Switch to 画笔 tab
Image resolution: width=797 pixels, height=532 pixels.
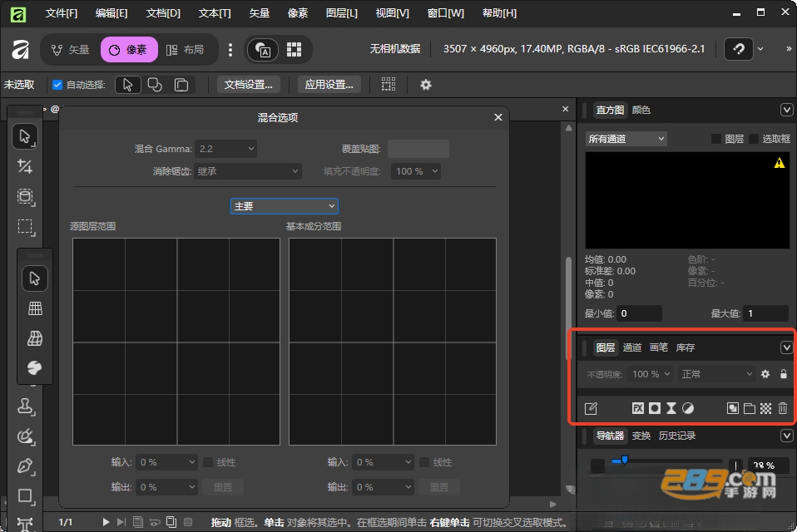[x=659, y=347]
